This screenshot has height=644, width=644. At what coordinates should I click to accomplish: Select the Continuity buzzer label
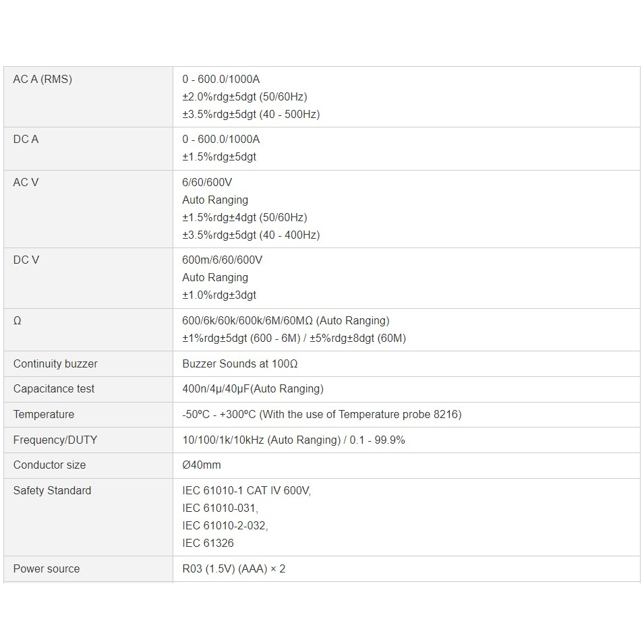click(x=55, y=364)
